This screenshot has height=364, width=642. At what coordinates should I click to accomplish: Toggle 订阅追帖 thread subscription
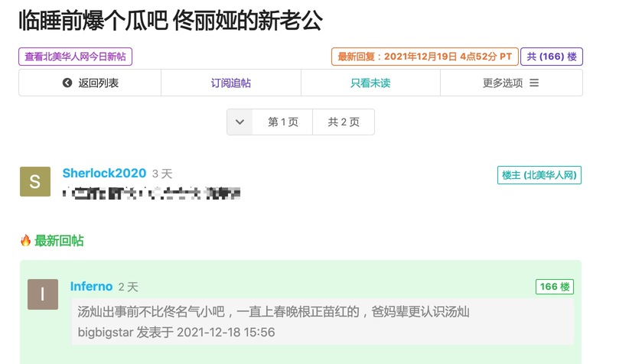230,83
